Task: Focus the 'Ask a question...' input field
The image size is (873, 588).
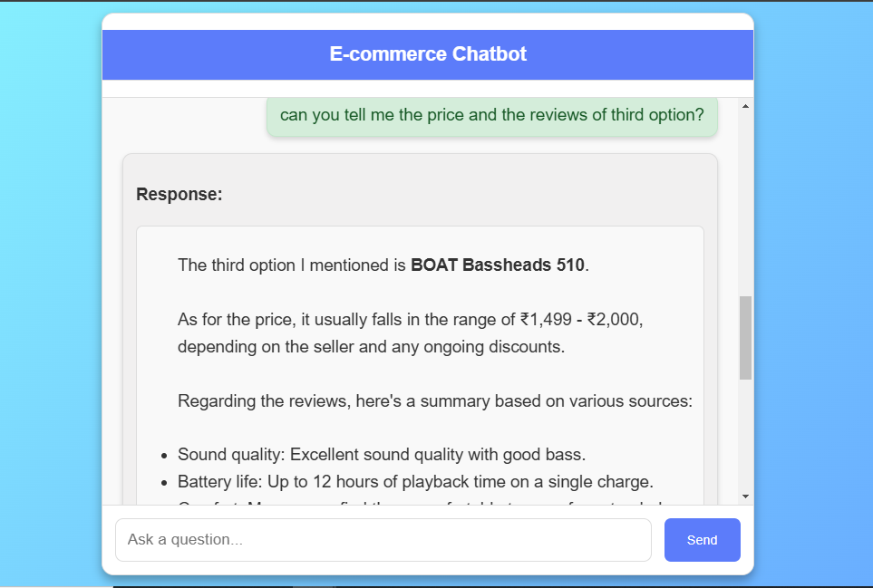Action: (x=383, y=540)
